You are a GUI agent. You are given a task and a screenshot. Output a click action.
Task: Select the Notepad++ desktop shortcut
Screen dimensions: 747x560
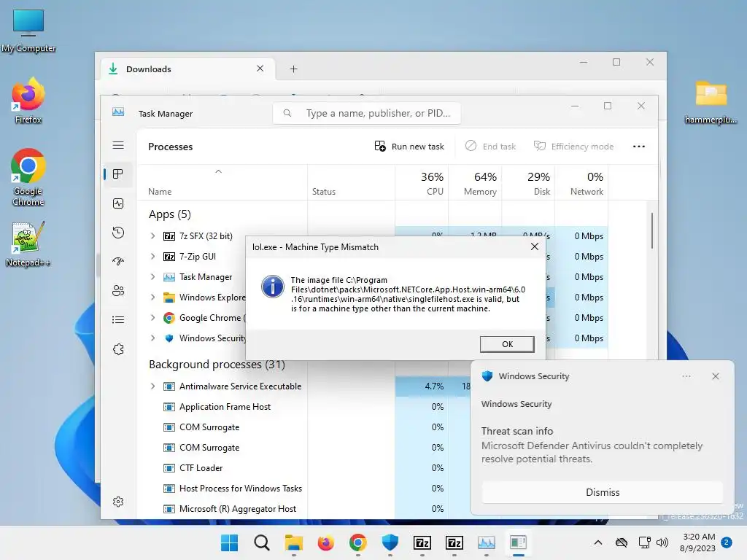point(28,244)
